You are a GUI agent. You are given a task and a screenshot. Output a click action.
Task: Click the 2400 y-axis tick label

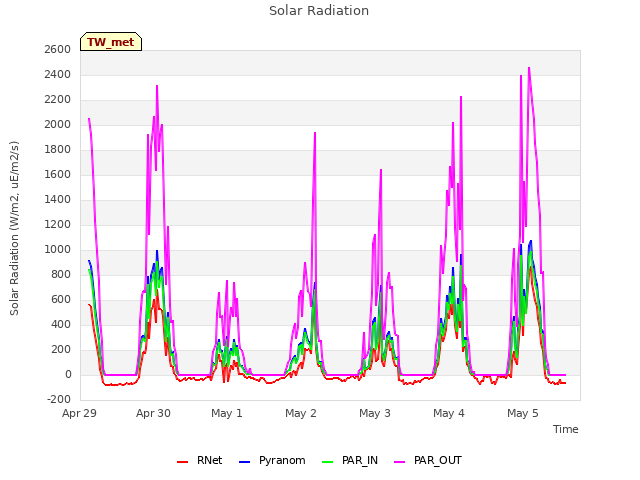[x=58, y=74]
